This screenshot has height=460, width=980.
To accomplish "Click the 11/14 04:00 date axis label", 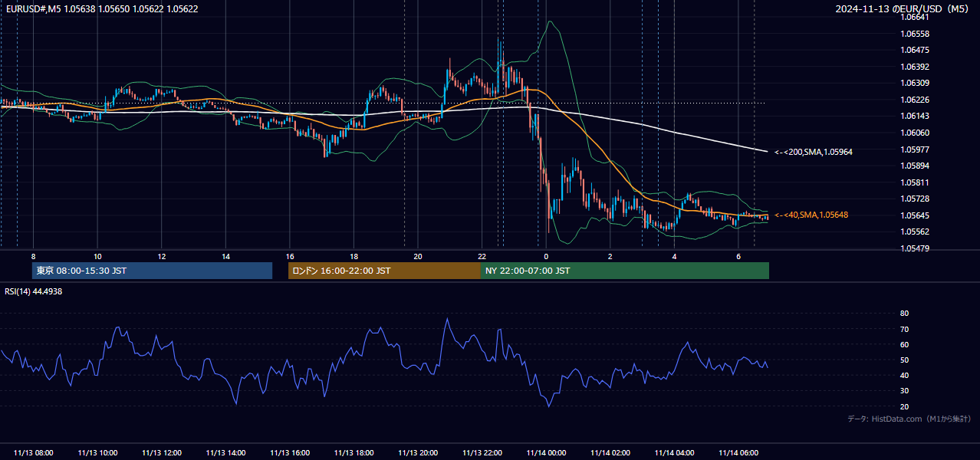I will pos(674,453).
